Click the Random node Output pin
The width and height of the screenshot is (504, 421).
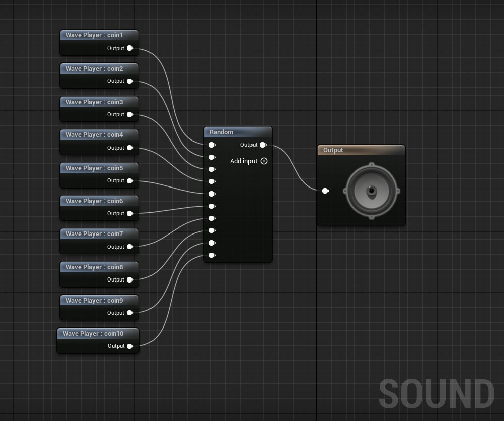(263, 145)
